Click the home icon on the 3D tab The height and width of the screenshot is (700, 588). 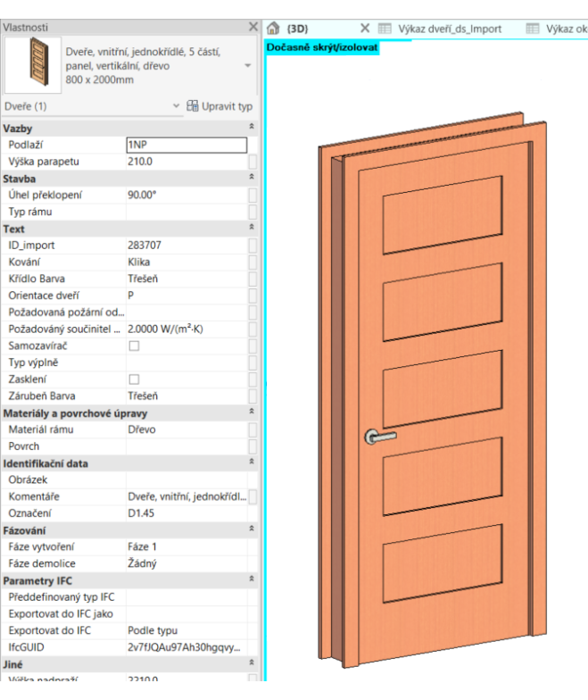coord(275,29)
